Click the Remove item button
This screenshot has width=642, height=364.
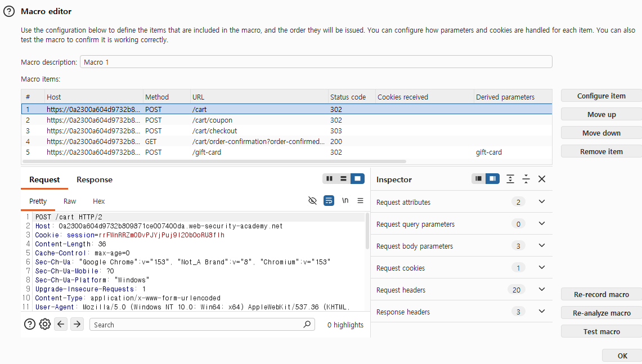click(x=601, y=151)
